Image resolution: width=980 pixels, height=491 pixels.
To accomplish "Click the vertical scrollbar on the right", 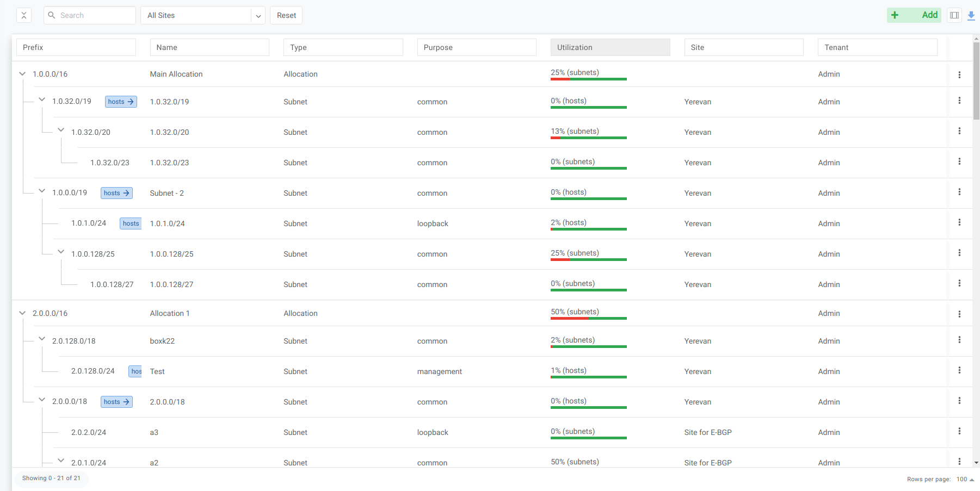I will pyautogui.click(x=976, y=82).
